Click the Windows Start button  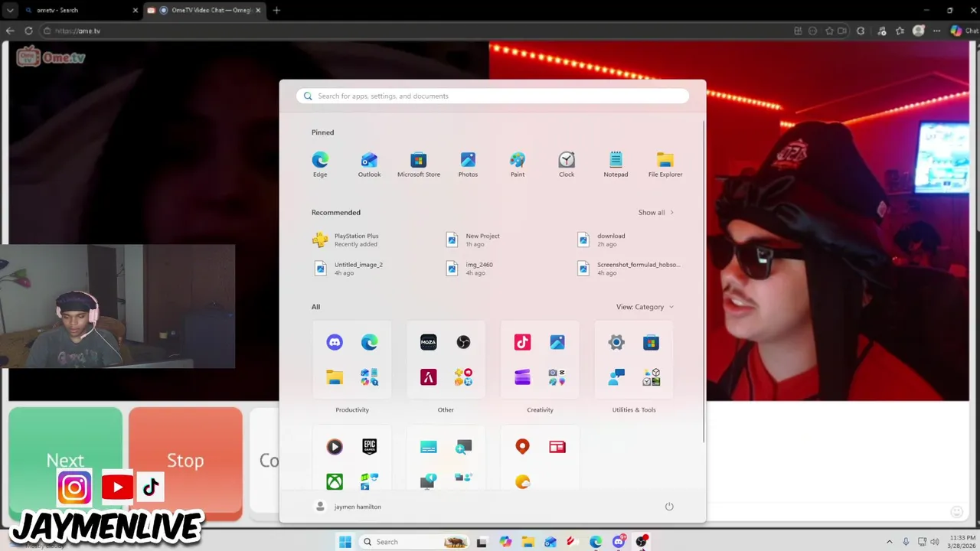[x=345, y=542]
